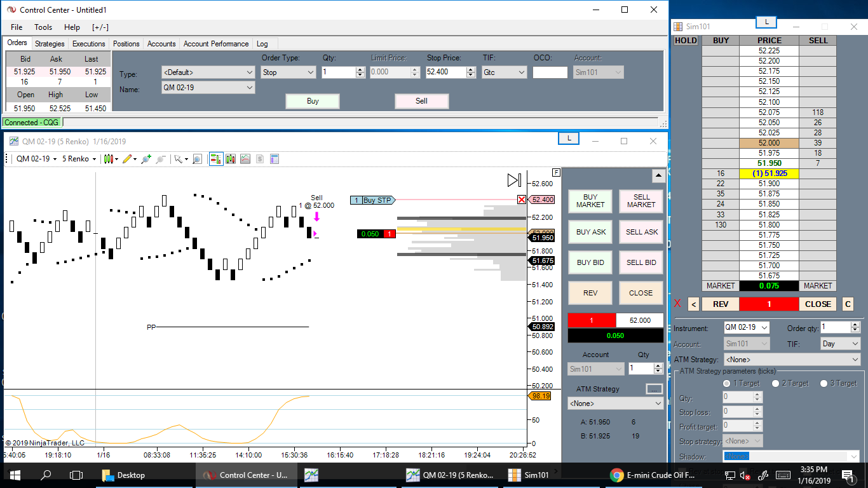Click the OCO input field
Screen dimensions: 868x488
click(550, 72)
